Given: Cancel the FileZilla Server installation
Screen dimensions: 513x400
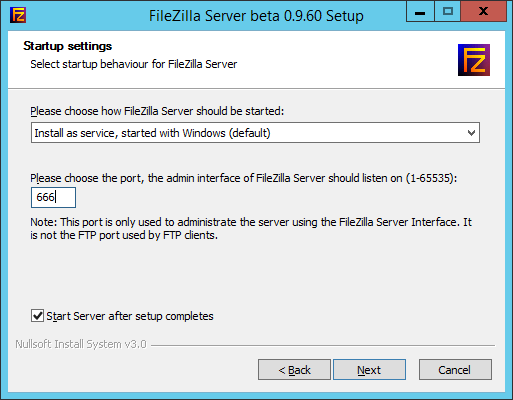Looking at the screenshot, I should click(x=455, y=370).
